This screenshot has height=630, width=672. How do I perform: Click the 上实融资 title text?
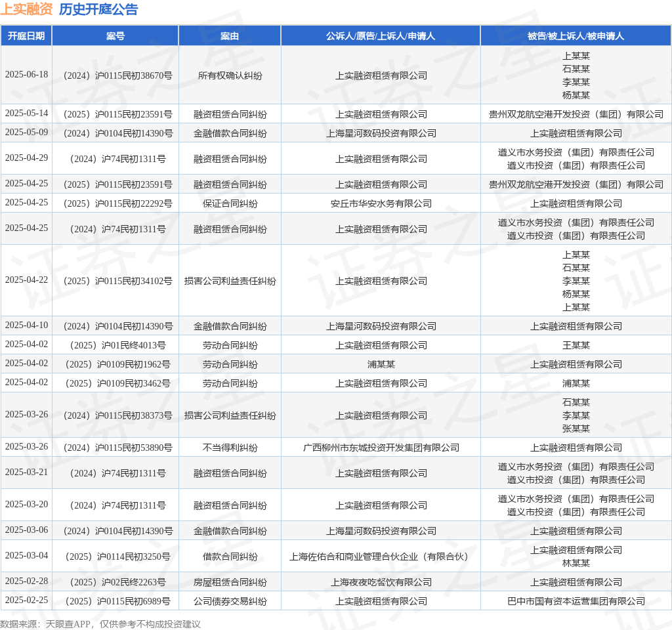(x=26, y=9)
